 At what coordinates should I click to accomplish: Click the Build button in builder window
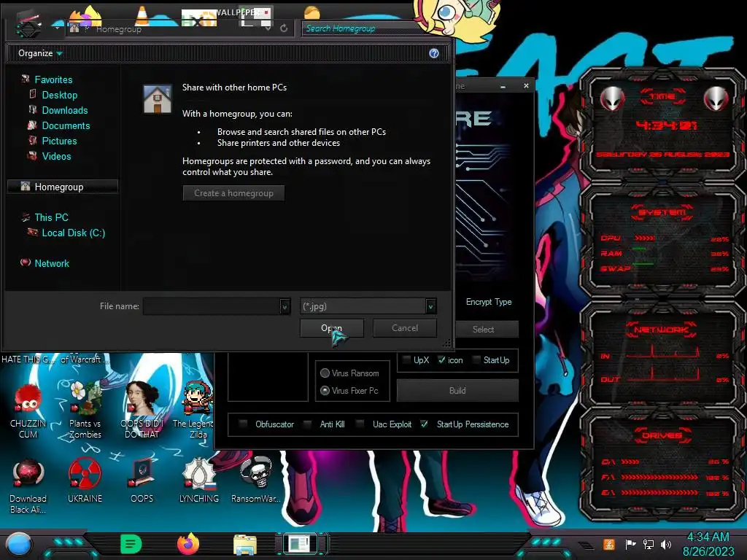pos(457,391)
